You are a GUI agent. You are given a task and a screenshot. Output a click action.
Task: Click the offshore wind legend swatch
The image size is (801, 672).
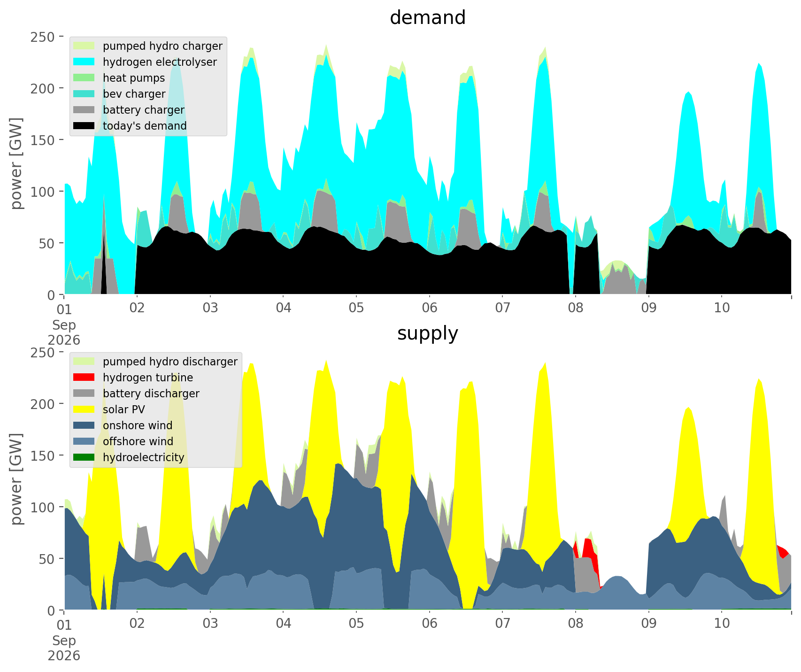(84, 441)
